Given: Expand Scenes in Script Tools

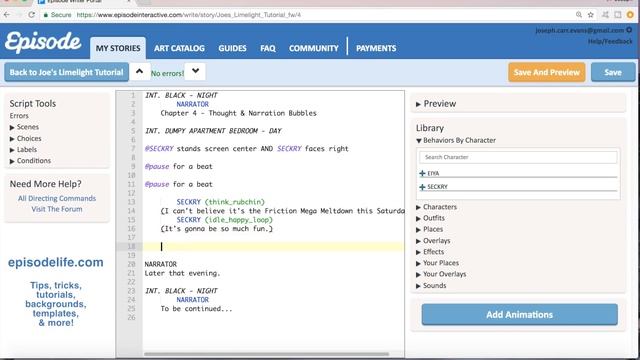Looking at the screenshot, I should 24,127.
